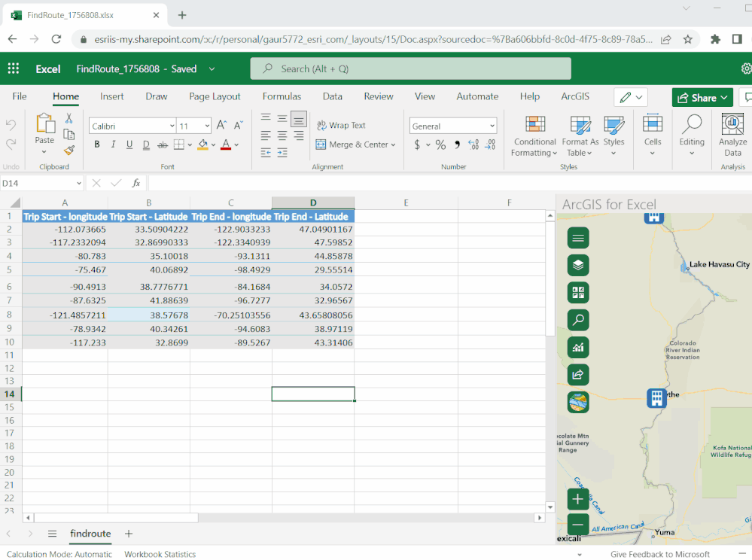
Task: Toggle bold formatting
Action: click(x=97, y=145)
